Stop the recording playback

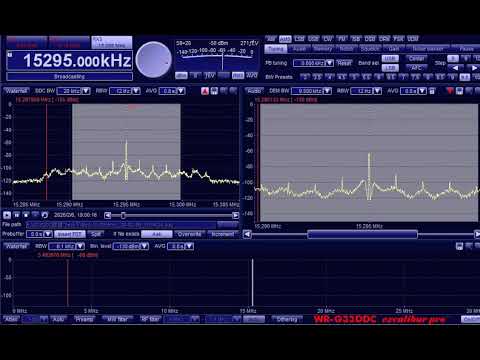[26, 215]
